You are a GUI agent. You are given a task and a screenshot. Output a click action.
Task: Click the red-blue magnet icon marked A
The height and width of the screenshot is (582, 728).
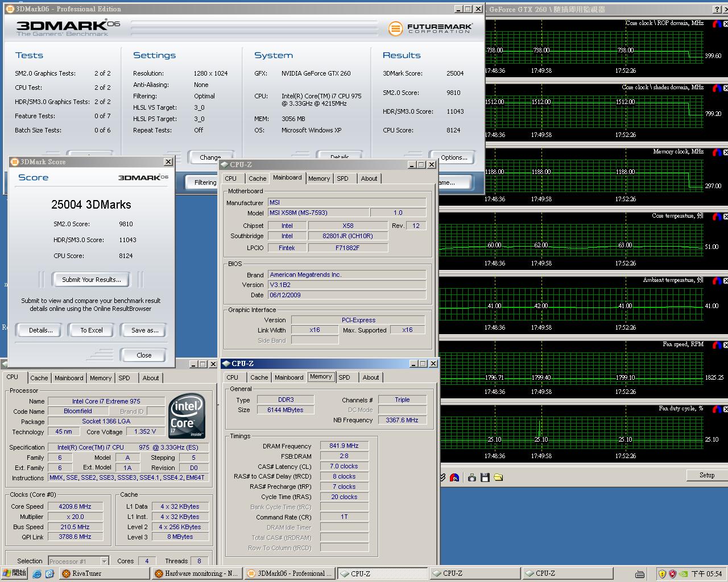[x=454, y=477]
